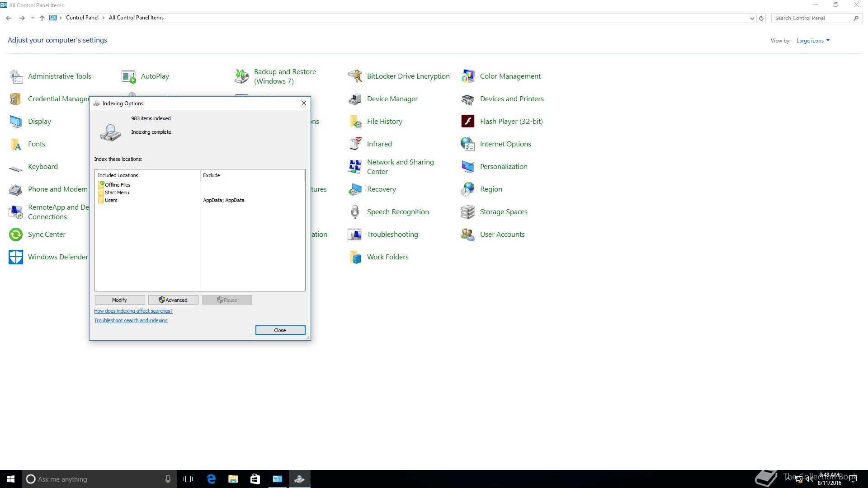Open Storage Spaces icon
The height and width of the screenshot is (488, 868).
tap(468, 212)
